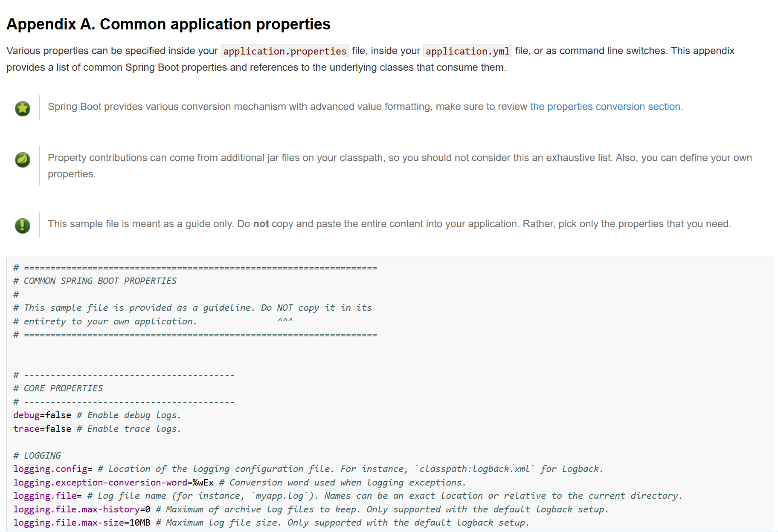
Task: Click the logging.file= property
Action: click(x=47, y=496)
